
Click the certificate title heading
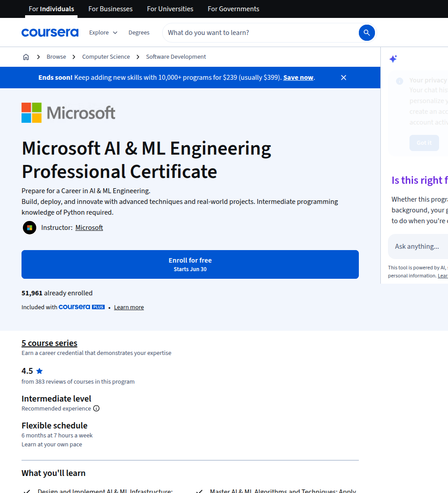coord(146,160)
